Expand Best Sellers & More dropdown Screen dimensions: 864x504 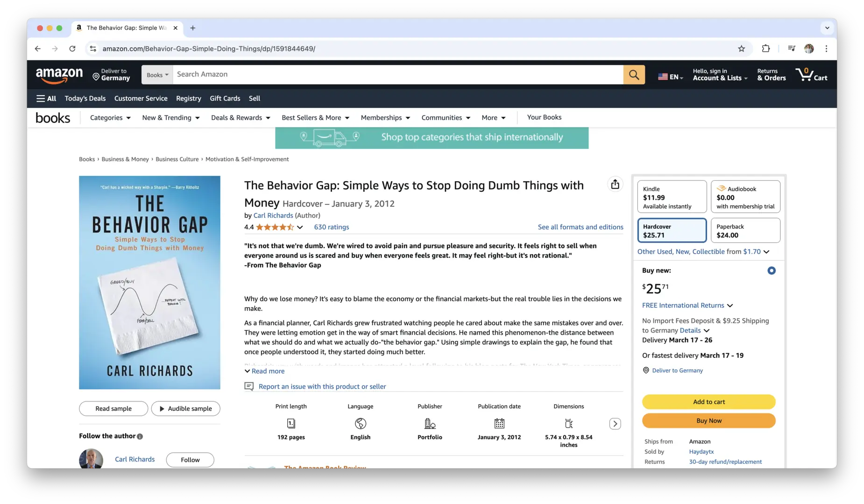[315, 118]
